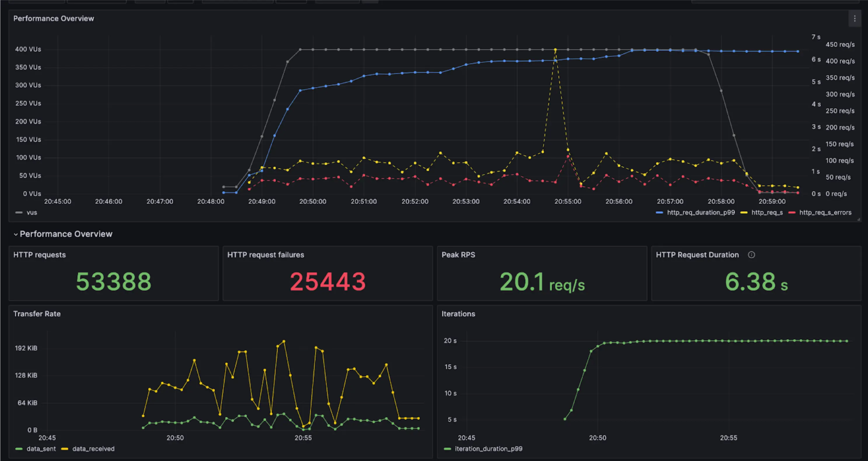Click the 20:55:00 x-axis label
Viewport: 868px width, 461px height.
(568, 202)
